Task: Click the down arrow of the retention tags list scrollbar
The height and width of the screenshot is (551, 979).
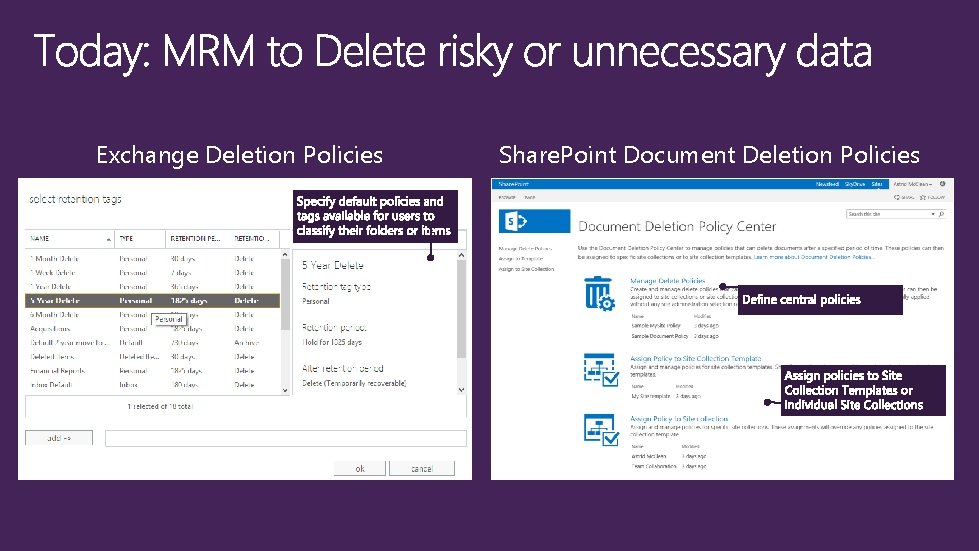Action: [x=285, y=391]
